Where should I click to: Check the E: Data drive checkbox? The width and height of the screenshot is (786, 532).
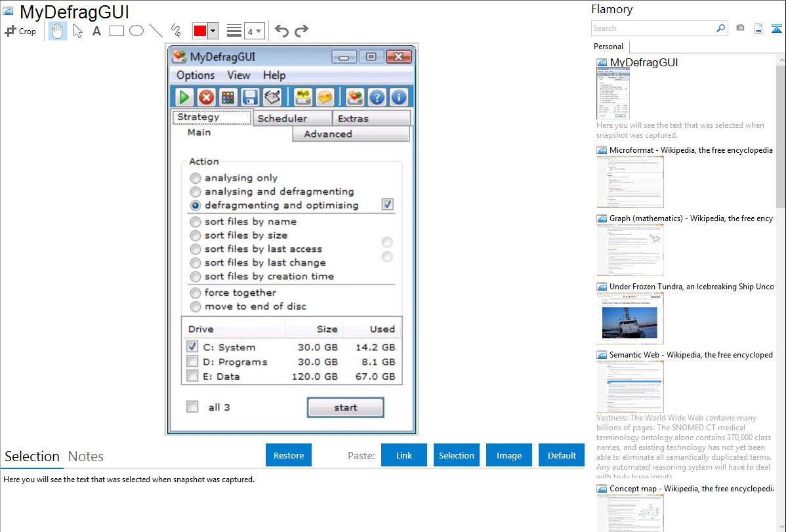click(192, 376)
